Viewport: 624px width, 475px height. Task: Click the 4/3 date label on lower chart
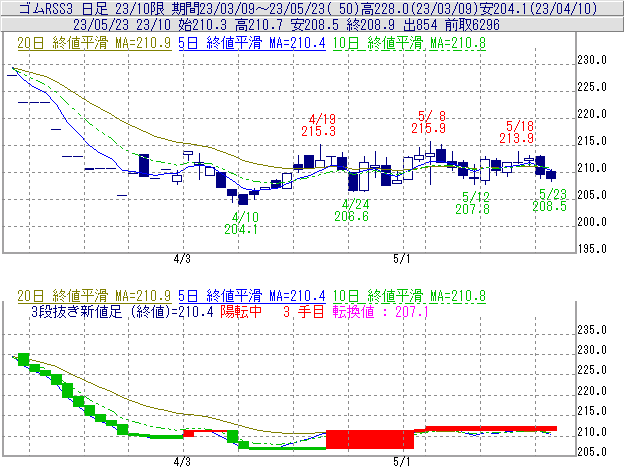182,462
